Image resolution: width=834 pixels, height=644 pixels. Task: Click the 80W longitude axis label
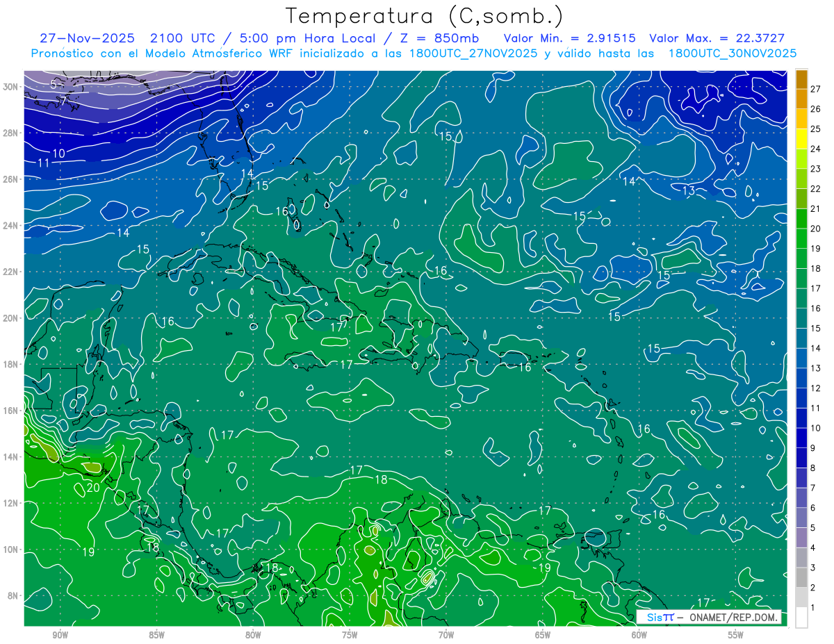pyautogui.click(x=253, y=635)
